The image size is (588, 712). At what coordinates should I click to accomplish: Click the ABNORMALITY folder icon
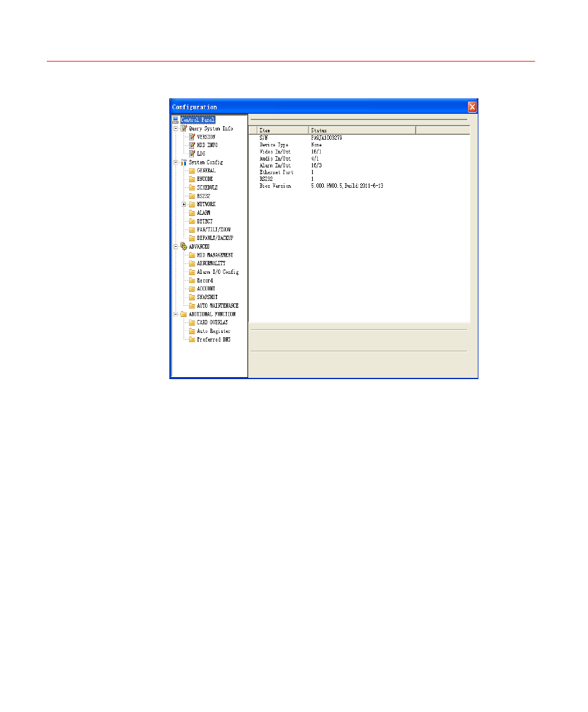click(x=191, y=263)
